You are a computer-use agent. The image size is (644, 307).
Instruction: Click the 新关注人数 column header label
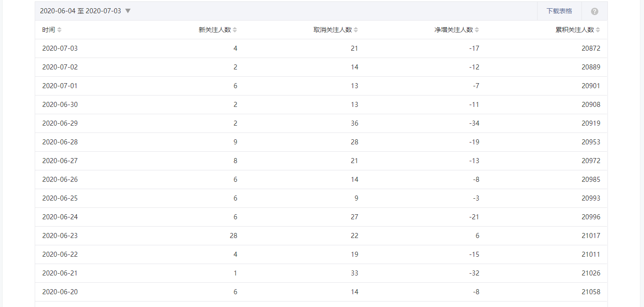click(x=215, y=30)
